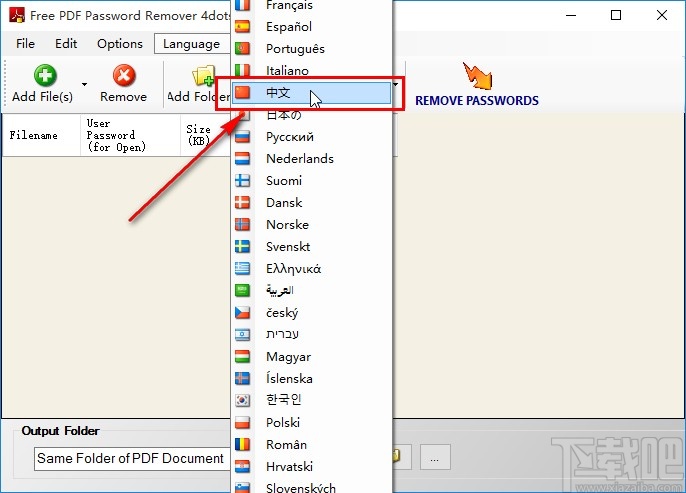The image size is (686, 493).
Task: Click the REMOVE PASSWORDS lightning icon
Action: pos(477,76)
